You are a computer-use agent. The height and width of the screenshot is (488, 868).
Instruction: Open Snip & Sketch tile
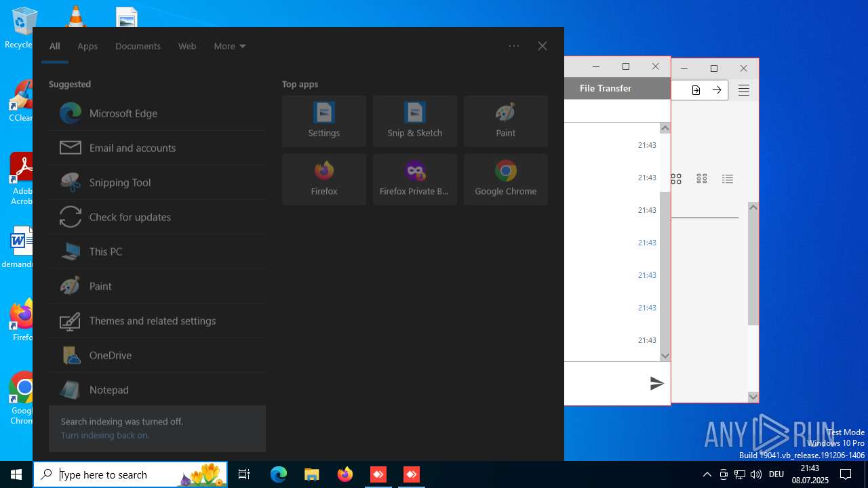tap(415, 121)
